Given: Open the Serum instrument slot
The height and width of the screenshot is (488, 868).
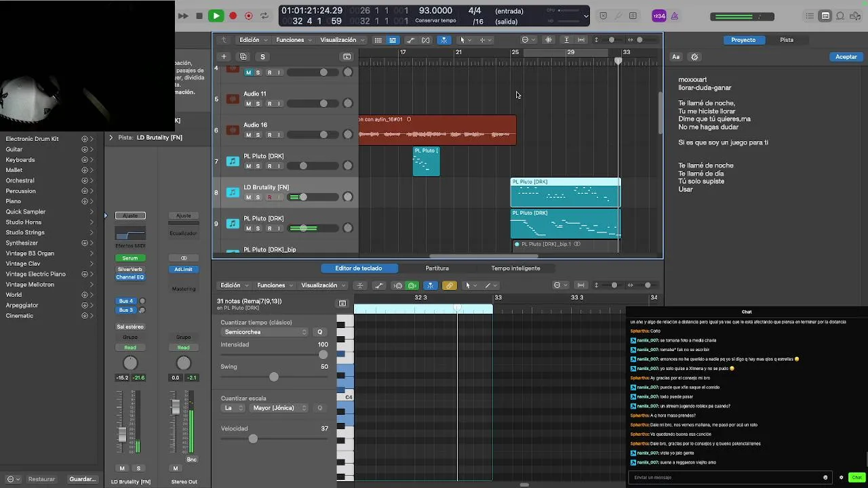Looking at the screenshot, I should coord(130,258).
